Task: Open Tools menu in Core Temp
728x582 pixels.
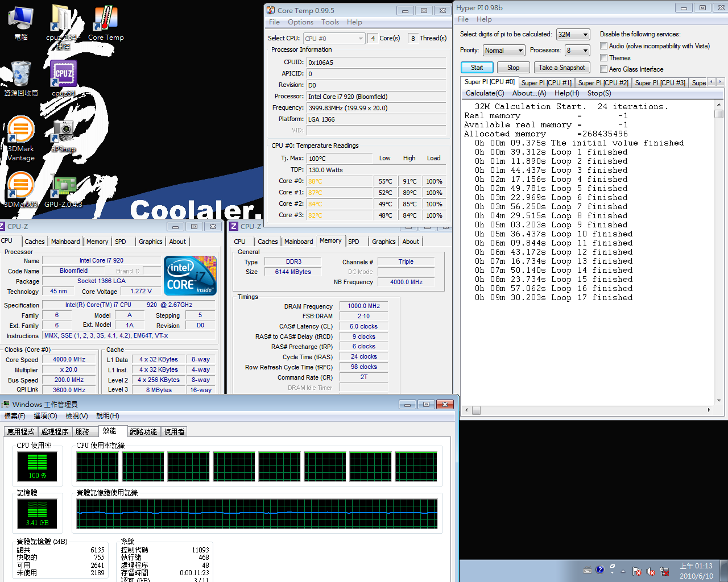Action: click(330, 22)
